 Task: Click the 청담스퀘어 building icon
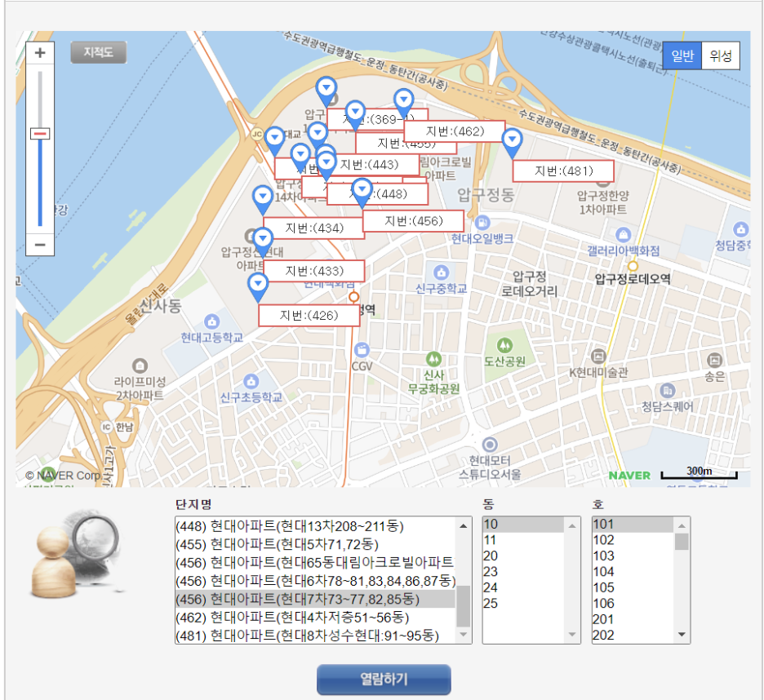pos(668,390)
